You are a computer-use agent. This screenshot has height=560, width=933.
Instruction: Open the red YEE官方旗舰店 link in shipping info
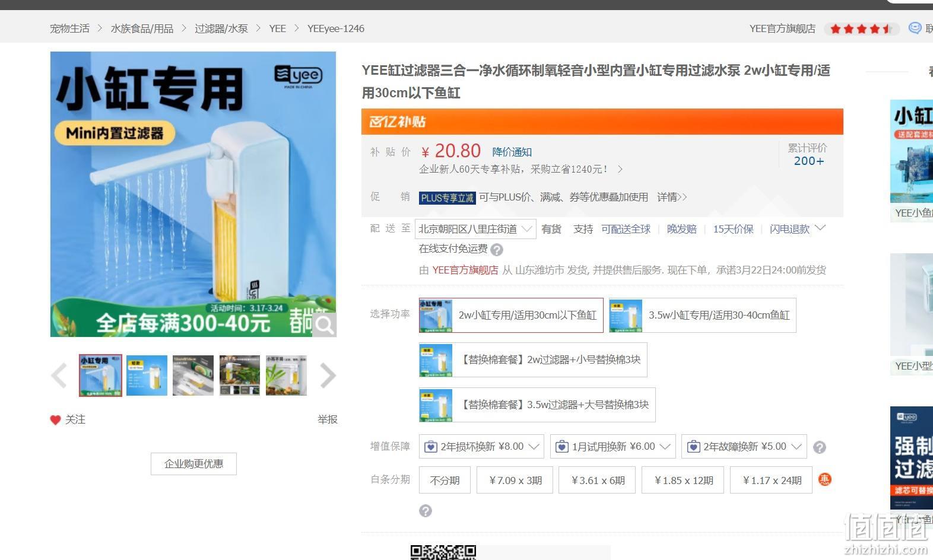click(x=465, y=271)
